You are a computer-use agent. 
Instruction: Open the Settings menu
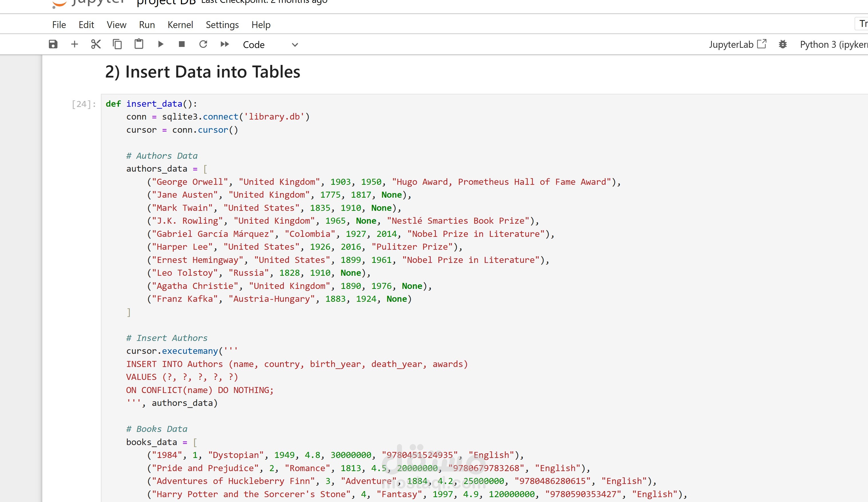coord(222,25)
